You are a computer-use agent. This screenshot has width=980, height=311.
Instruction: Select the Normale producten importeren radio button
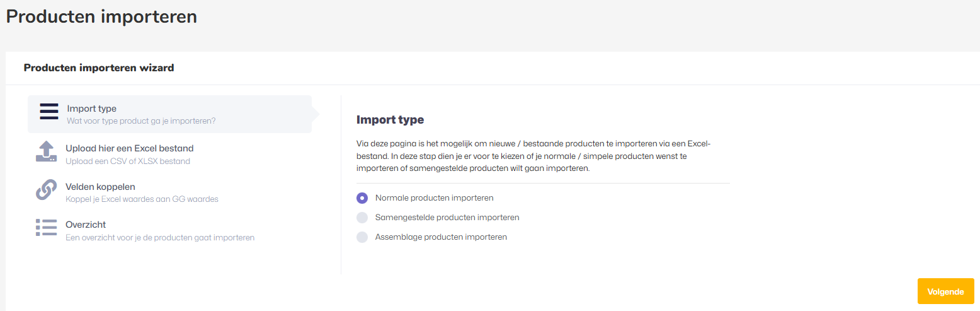362,198
